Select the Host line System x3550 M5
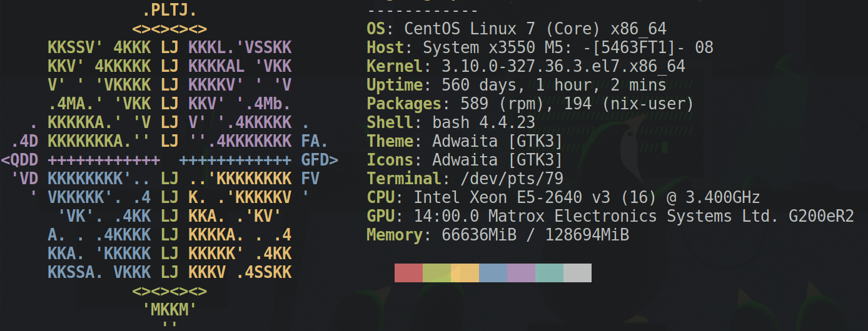Screen dimensions: 868x331 click(x=540, y=48)
